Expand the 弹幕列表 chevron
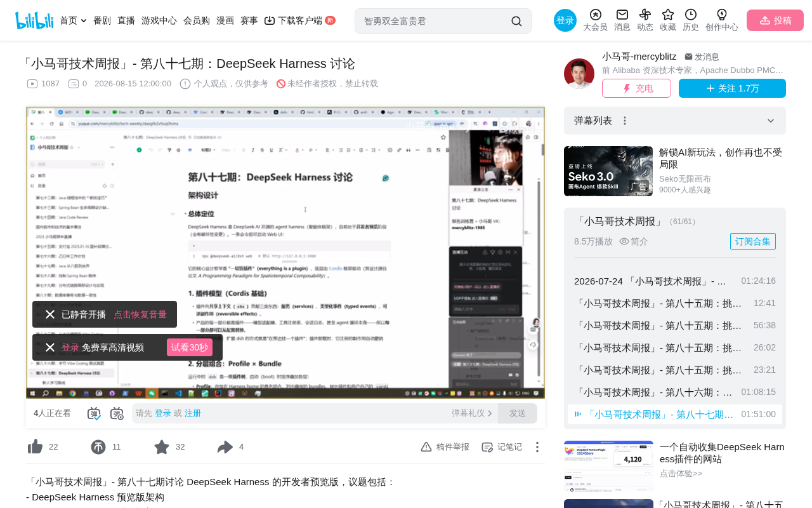This screenshot has width=812, height=508. 771,121
